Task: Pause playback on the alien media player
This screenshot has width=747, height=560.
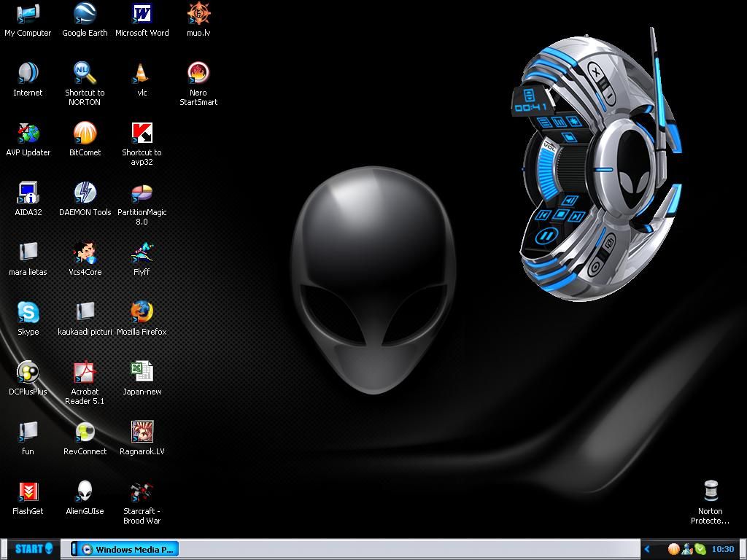Action: coord(547,236)
